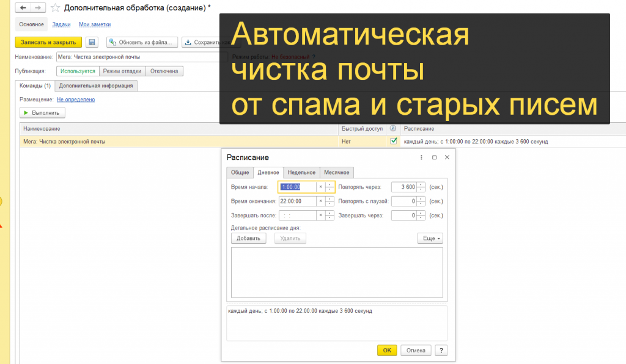The image size is (626, 364).
Task: Add form to favorites with star icon
Action: point(55,7)
